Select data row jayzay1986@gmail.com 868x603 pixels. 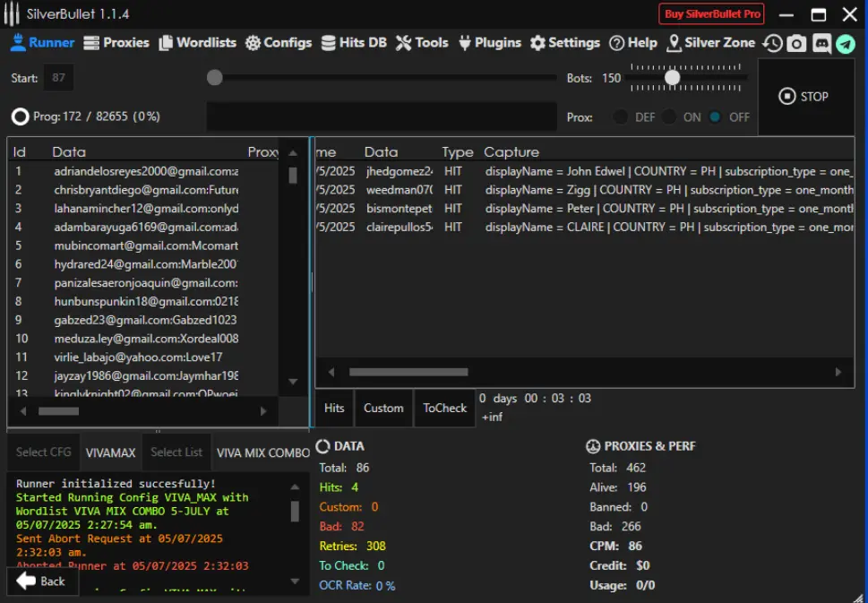[142, 375]
